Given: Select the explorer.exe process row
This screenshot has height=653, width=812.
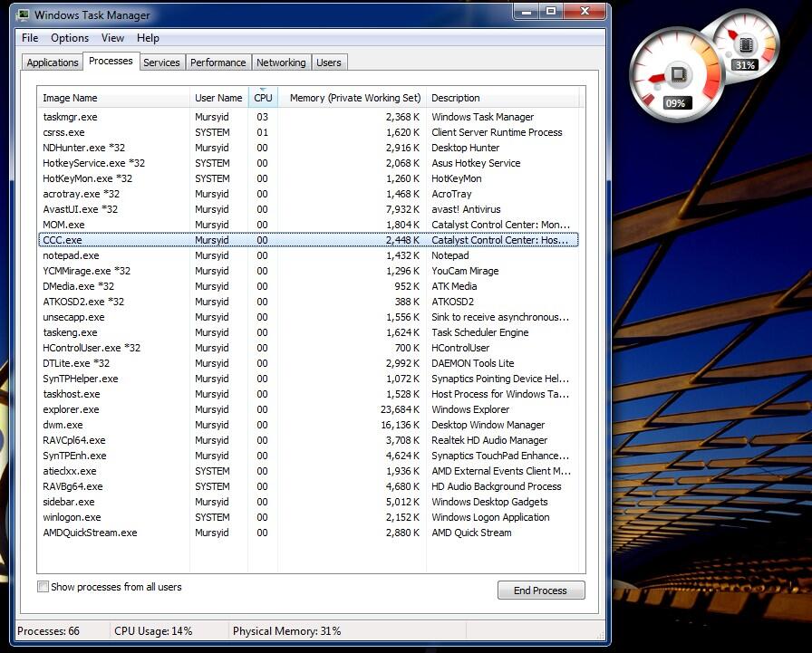Looking at the screenshot, I should 309,409.
